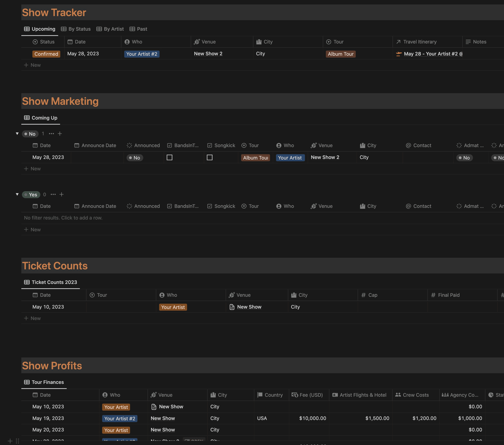Open the Confirmed status dropdown in Show Tracker
The width and height of the screenshot is (504, 445).
coord(46,54)
